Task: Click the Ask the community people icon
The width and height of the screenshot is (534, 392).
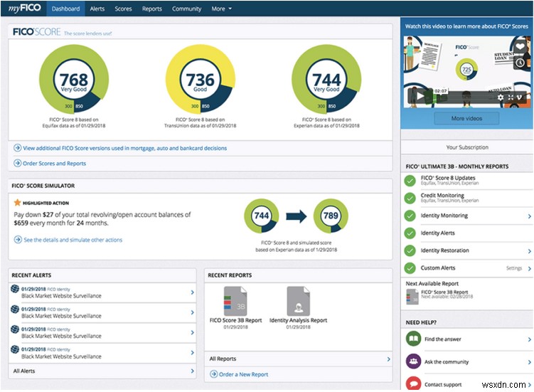Action: [412, 362]
